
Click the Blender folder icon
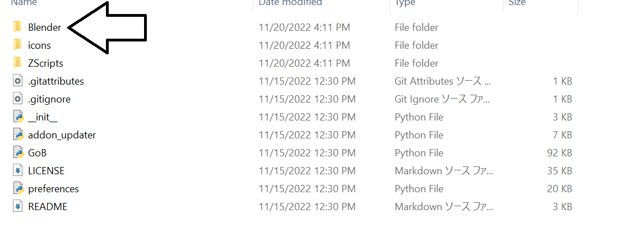pyautogui.click(x=17, y=27)
